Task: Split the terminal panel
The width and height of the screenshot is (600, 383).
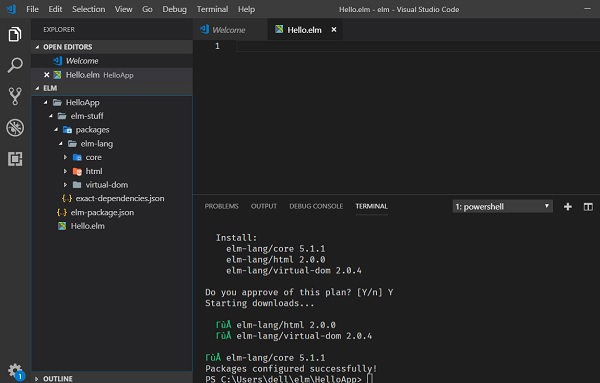Action: pyautogui.click(x=588, y=207)
